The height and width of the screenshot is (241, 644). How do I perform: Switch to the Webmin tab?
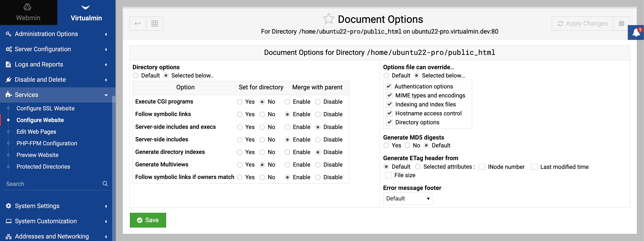(x=28, y=18)
